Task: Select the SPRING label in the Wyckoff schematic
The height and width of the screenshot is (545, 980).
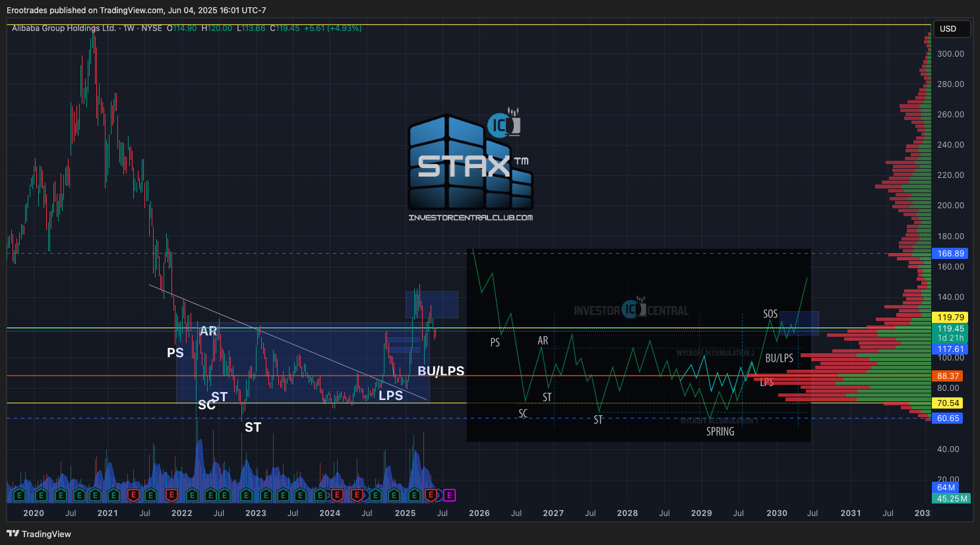Action: click(720, 432)
